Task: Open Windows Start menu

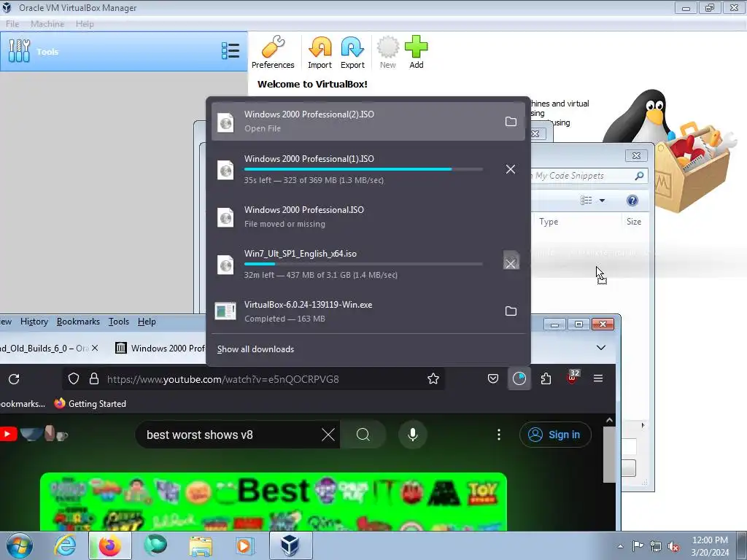Action: [x=20, y=545]
